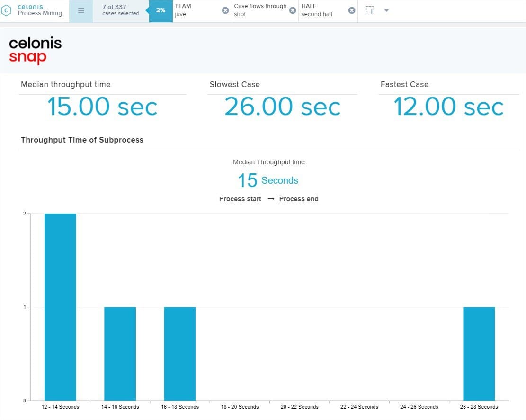Open the Case flows through shot chip
Viewport: 526px width, 420px height.
pyautogui.click(x=260, y=10)
